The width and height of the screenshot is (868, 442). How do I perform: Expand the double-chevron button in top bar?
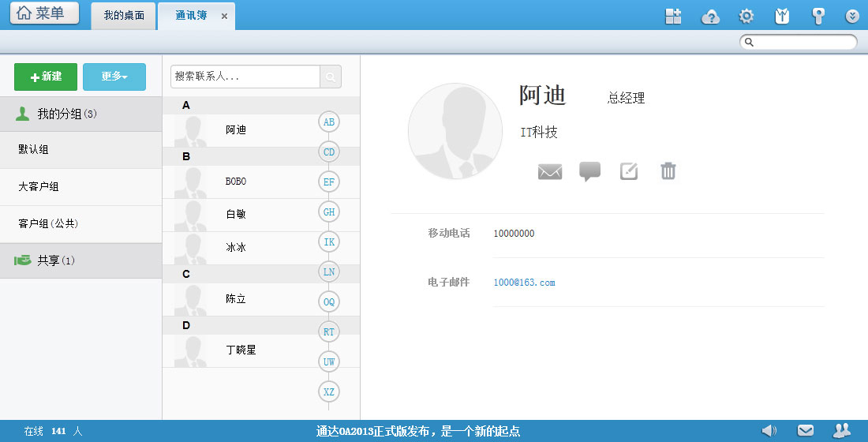click(852, 17)
